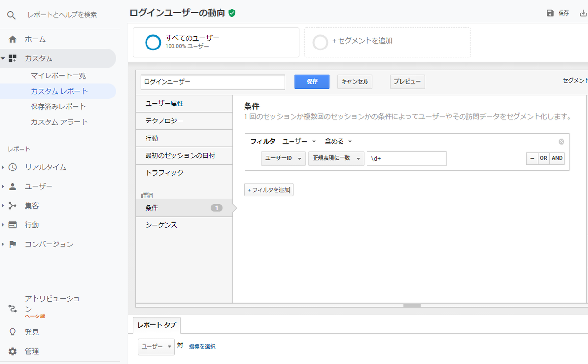Open 管理 via the gear icon
The width and height of the screenshot is (588, 364).
[12, 351]
